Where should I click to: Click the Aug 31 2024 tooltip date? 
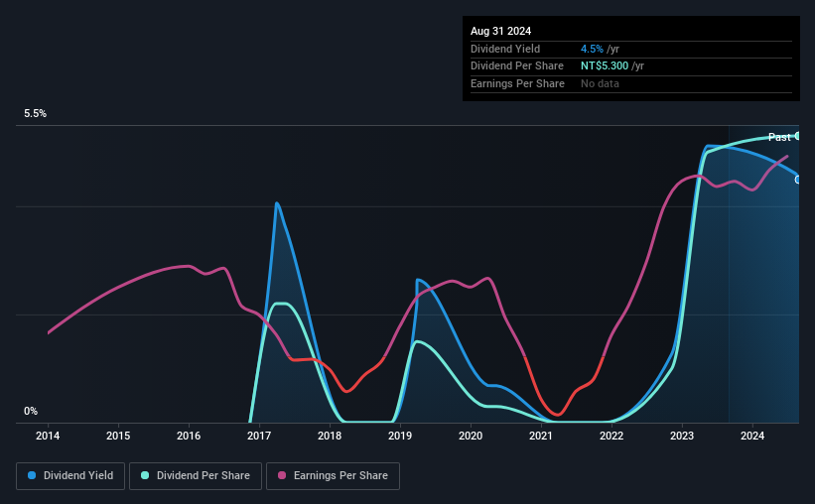point(500,31)
